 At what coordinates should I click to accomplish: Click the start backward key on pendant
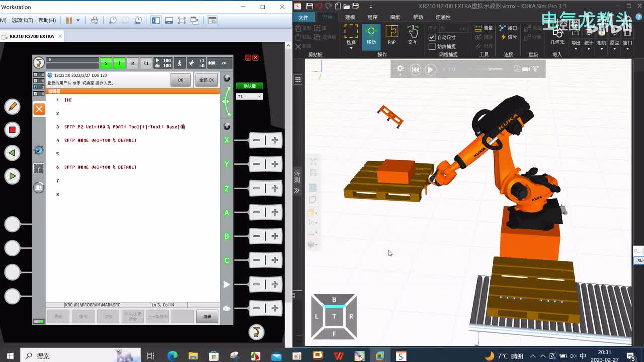pyautogui.click(x=12, y=153)
